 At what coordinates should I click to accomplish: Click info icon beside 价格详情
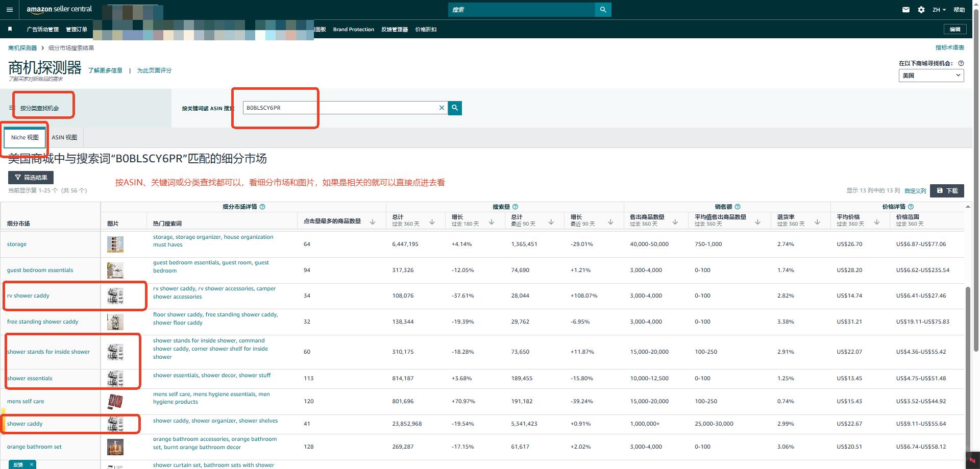911,207
